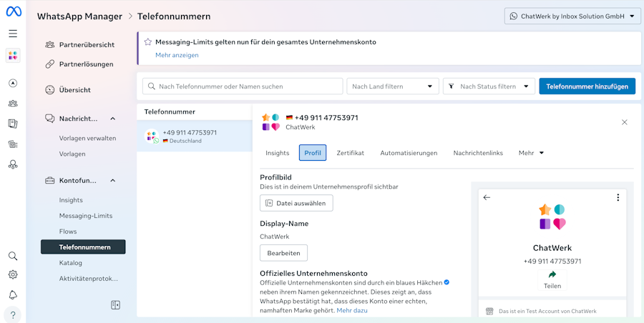
Task: Focus the phone number search field
Action: pyautogui.click(x=243, y=86)
